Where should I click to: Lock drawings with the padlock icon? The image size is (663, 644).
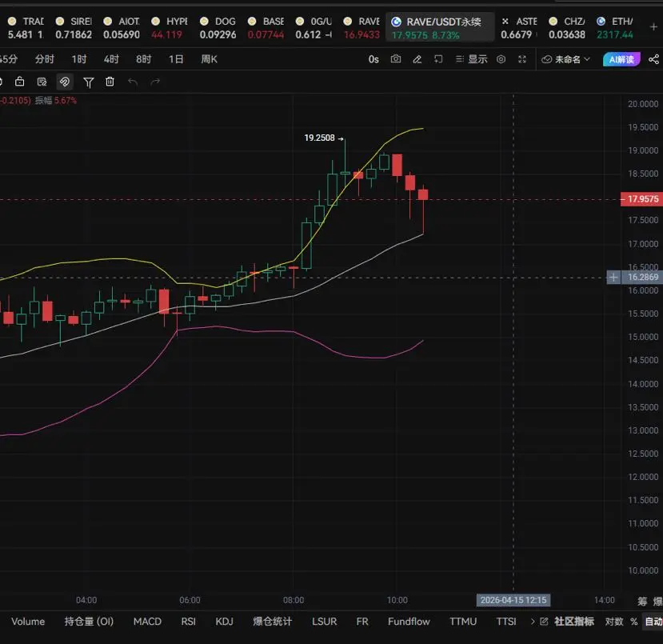pyautogui.click(x=19, y=82)
